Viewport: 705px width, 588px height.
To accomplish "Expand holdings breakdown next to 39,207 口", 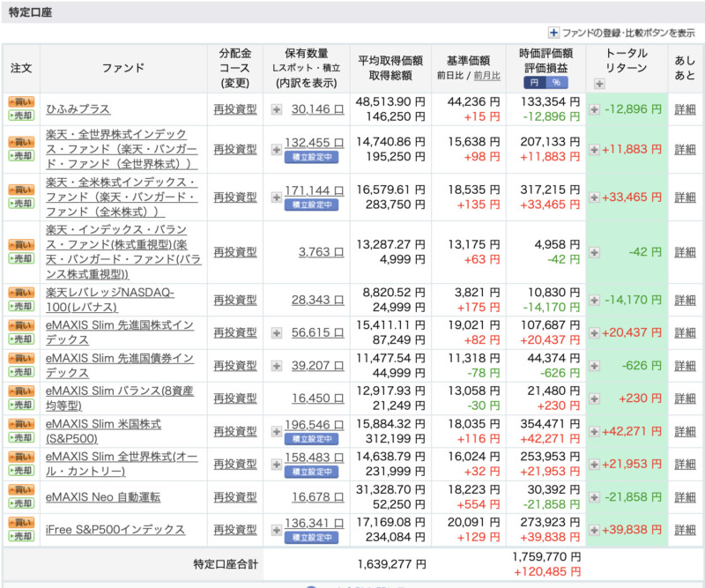I will 277,366.
